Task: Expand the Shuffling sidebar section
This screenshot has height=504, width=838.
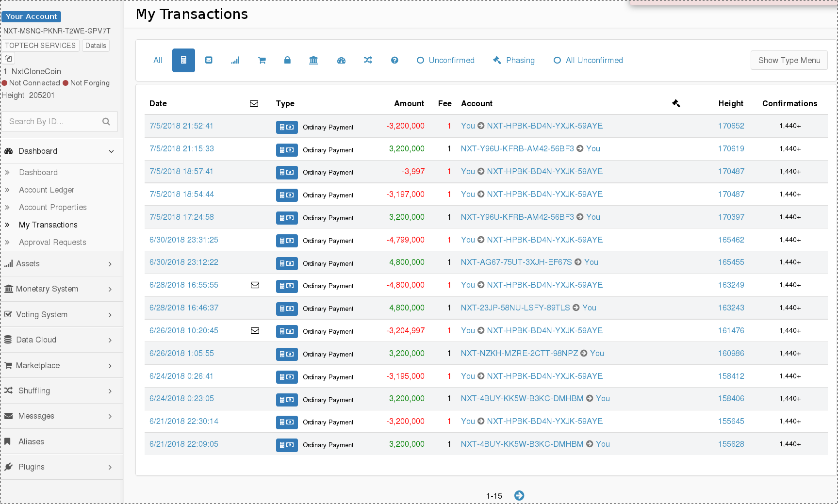Action: point(62,390)
